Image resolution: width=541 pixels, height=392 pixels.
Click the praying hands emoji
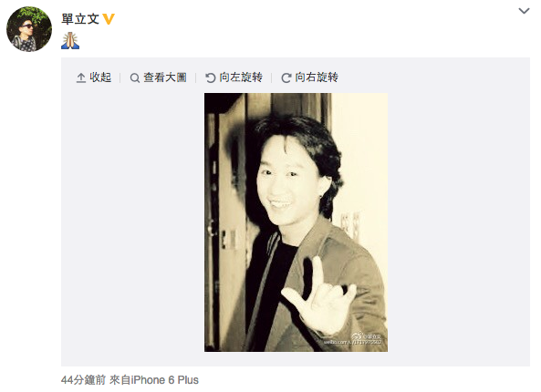click(x=70, y=40)
